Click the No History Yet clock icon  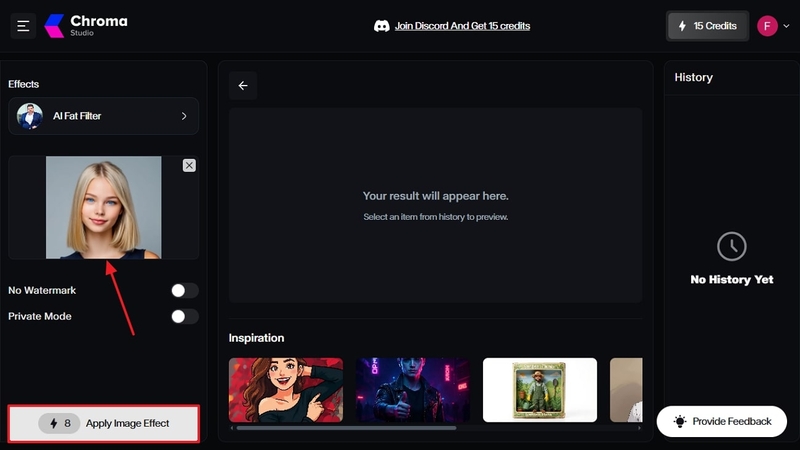point(732,246)
